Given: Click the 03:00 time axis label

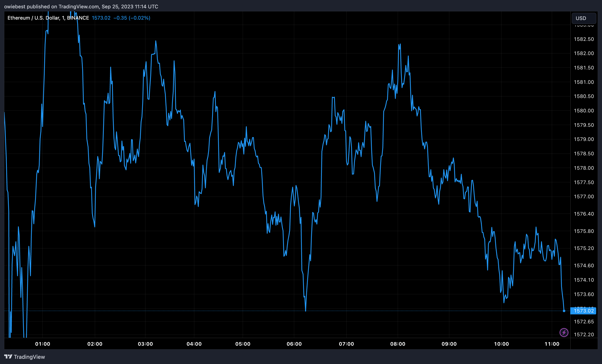Looking at the screenshot, I should point(145,344).
